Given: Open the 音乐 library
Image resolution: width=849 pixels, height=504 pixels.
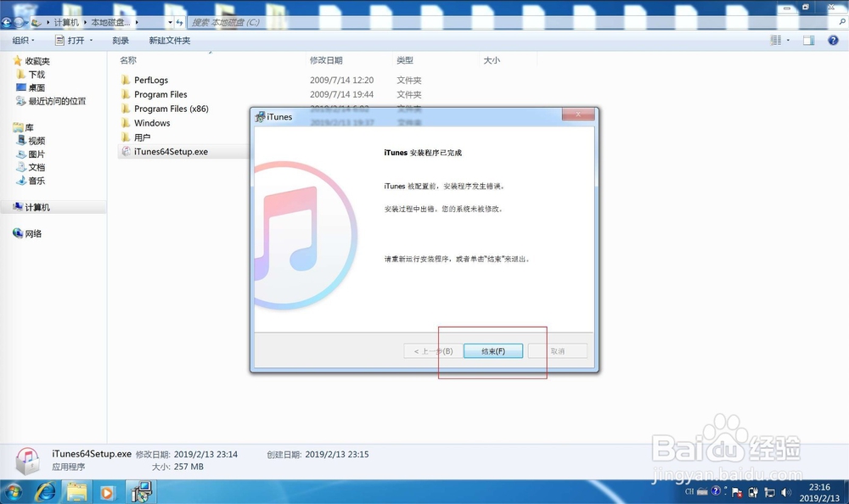Looking at the screenshot, I should [x=37, y=181].
